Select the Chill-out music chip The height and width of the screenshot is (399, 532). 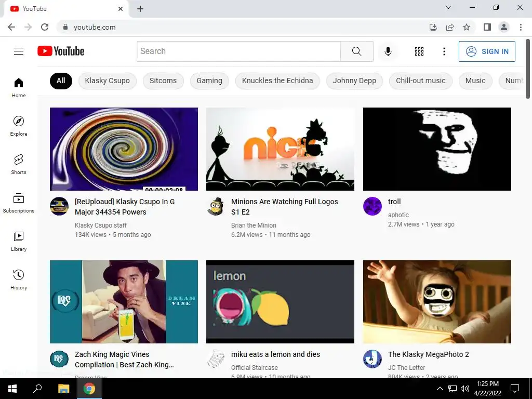pyautogui.click(x=421, y=81)
